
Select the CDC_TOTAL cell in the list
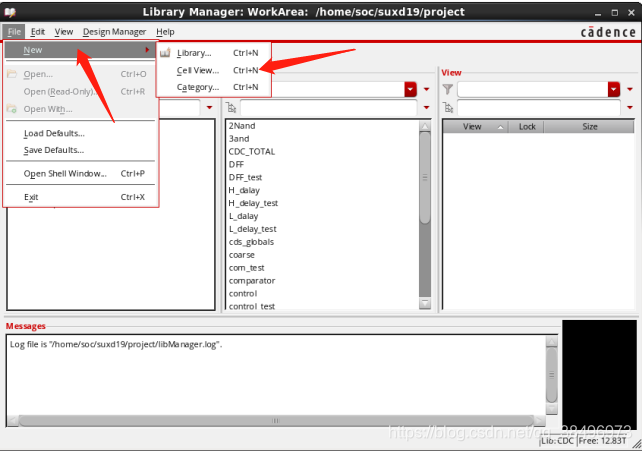pyautogui.click(x=252, y=151)
